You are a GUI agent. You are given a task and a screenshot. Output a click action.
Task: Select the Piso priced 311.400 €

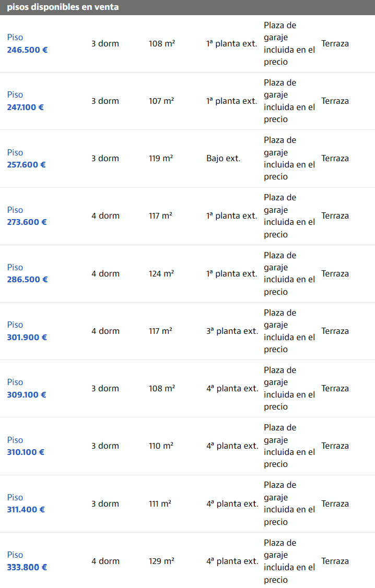26,503
